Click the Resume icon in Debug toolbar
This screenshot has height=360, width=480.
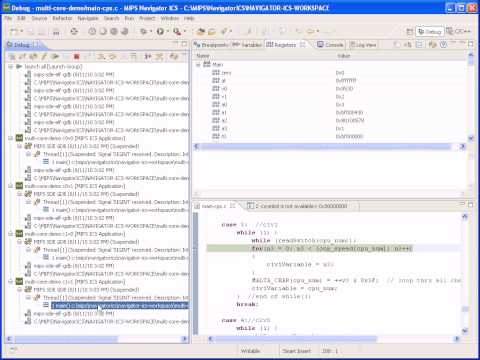(55, 57)
